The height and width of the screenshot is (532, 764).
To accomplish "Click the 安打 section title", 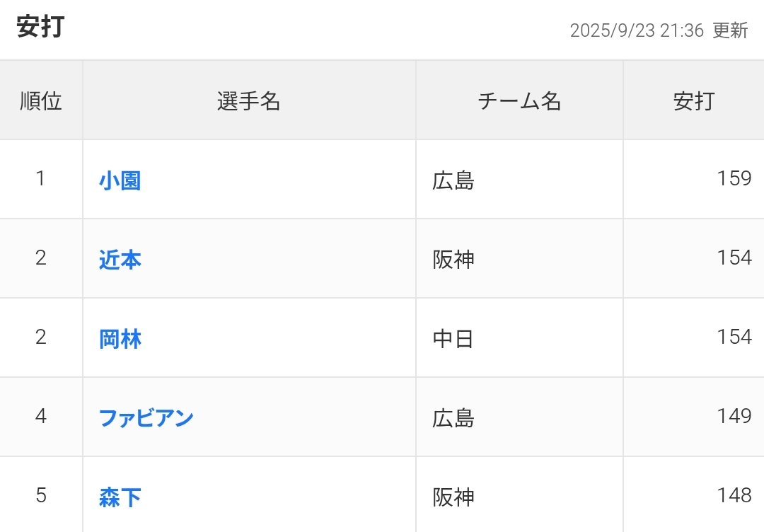I will point(41,28).
